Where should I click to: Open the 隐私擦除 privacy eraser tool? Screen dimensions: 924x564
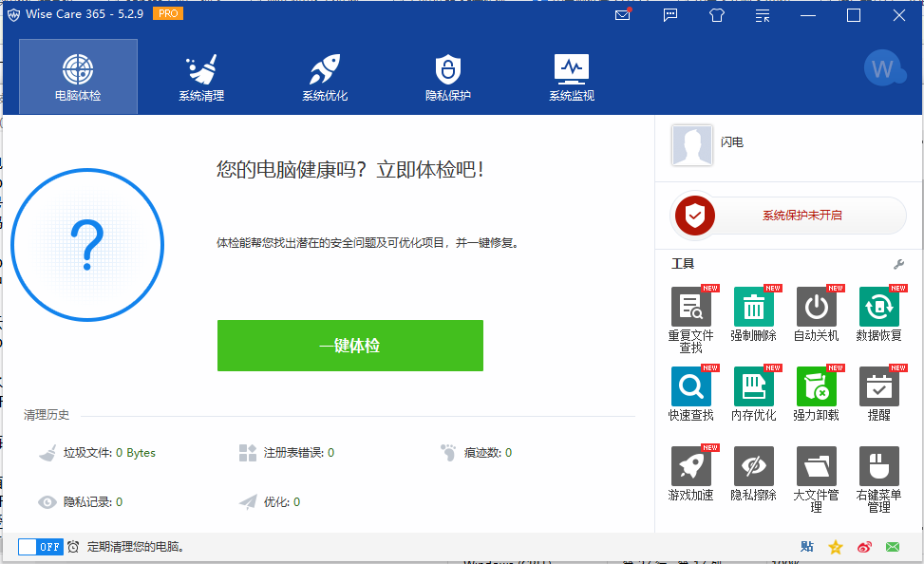click(x=753, y=467)
